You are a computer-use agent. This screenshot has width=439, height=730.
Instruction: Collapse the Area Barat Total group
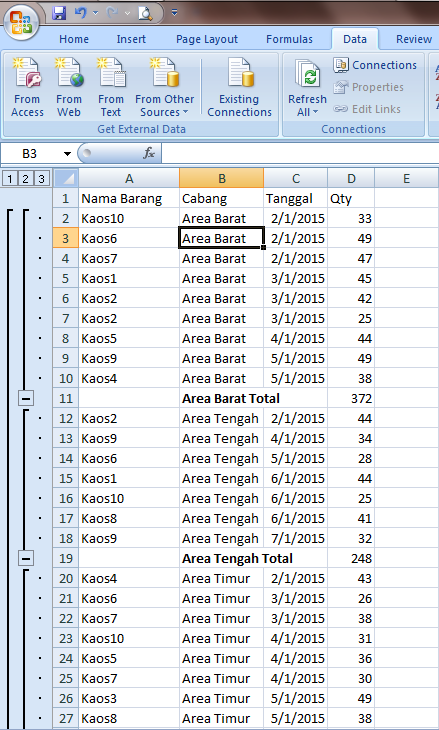[x=26, y=399]
